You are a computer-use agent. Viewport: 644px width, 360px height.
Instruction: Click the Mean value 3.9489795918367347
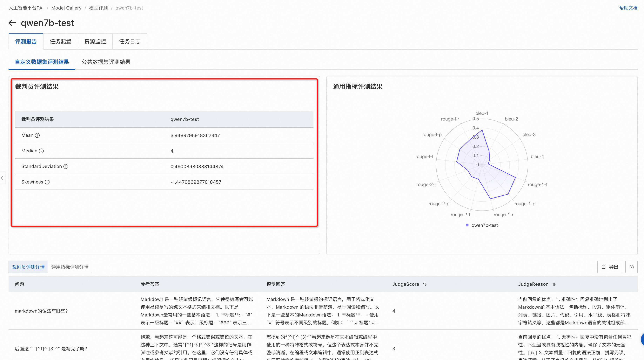coord(195,135)
